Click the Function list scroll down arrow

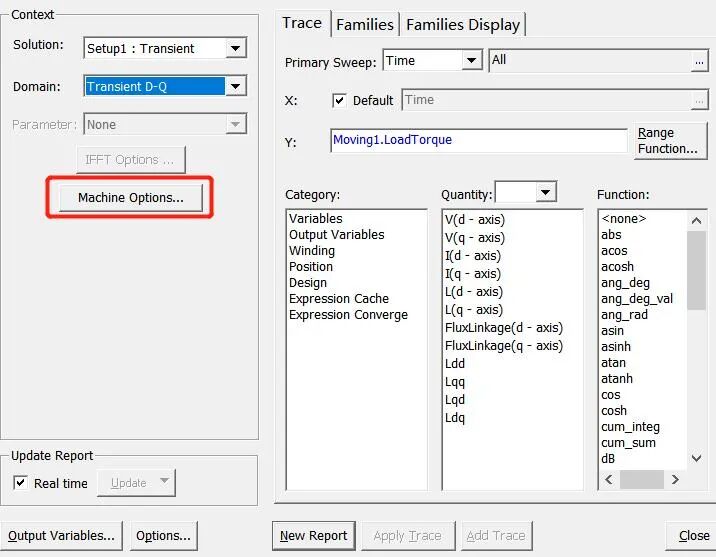[x=696, y=458]
